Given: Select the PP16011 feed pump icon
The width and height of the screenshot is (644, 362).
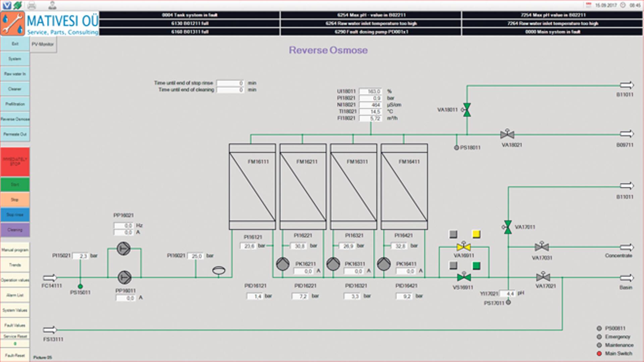Looking at the screenshot, I should pos(124,277).
